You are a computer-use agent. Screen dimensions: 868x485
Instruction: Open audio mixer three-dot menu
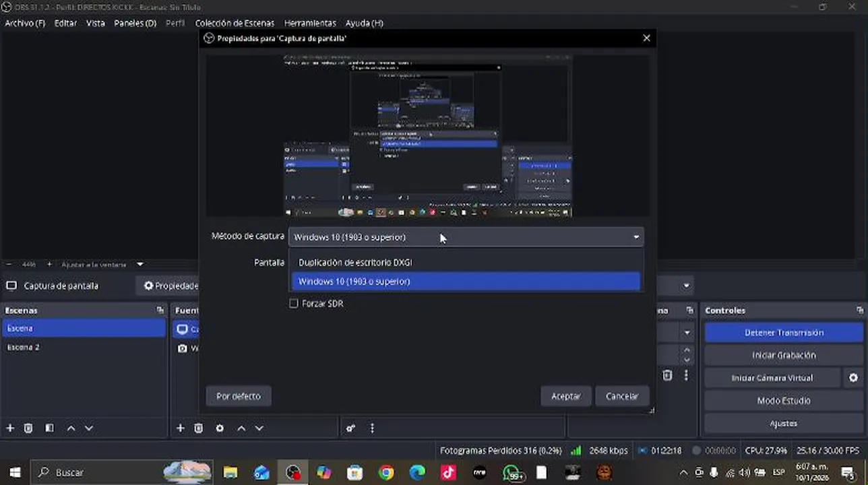pos(372,428)
